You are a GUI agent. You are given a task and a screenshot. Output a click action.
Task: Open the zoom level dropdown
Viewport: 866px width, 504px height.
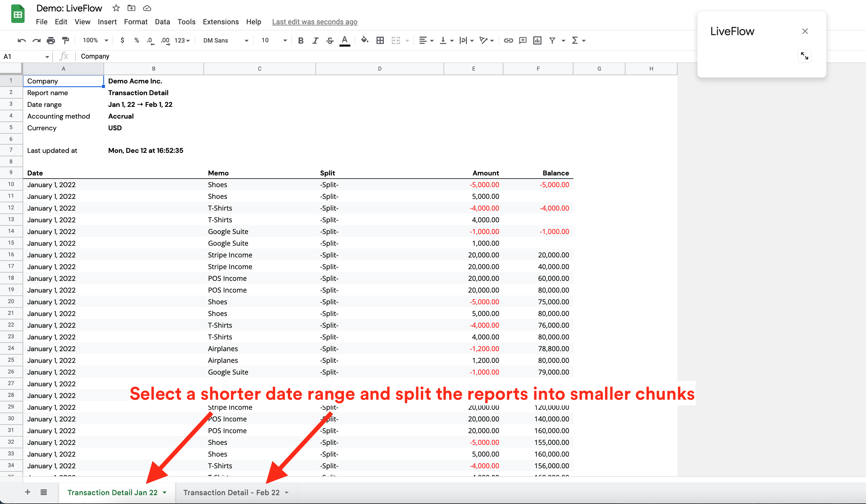pos(96,40)
